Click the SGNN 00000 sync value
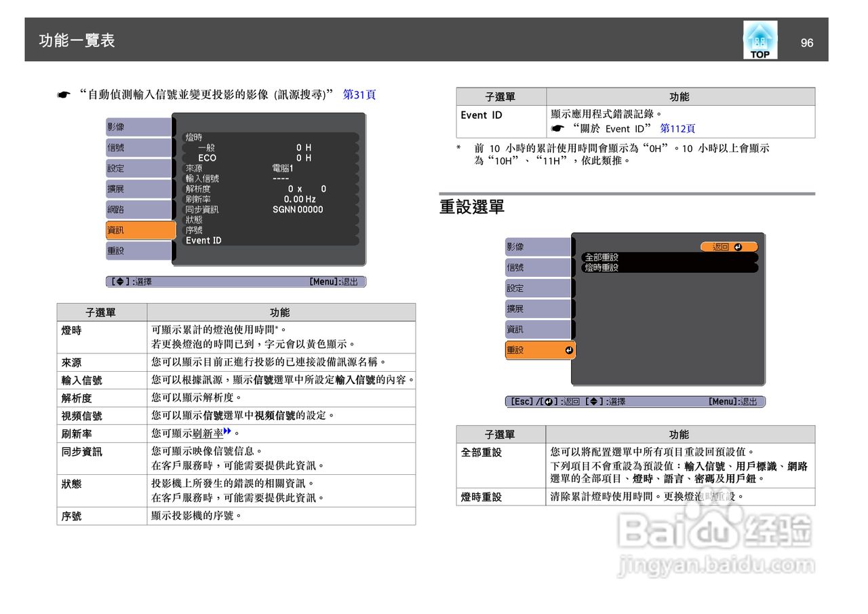 298,210
